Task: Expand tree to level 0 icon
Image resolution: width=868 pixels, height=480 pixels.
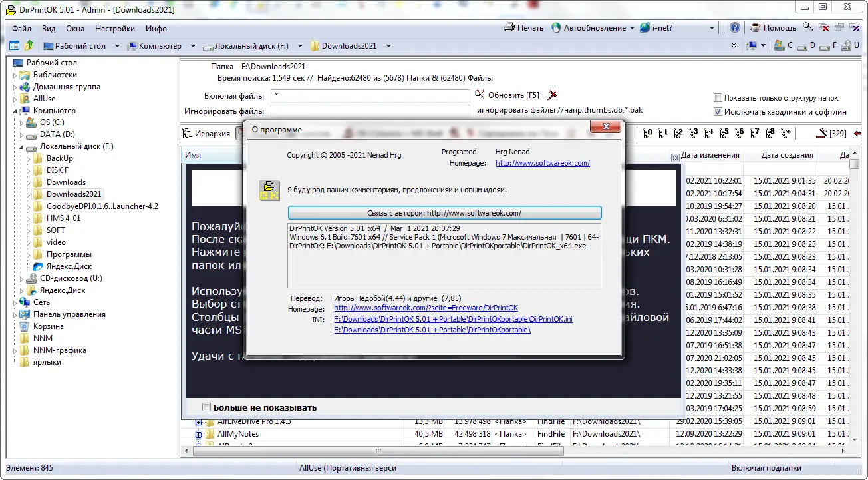Action: 649,133
